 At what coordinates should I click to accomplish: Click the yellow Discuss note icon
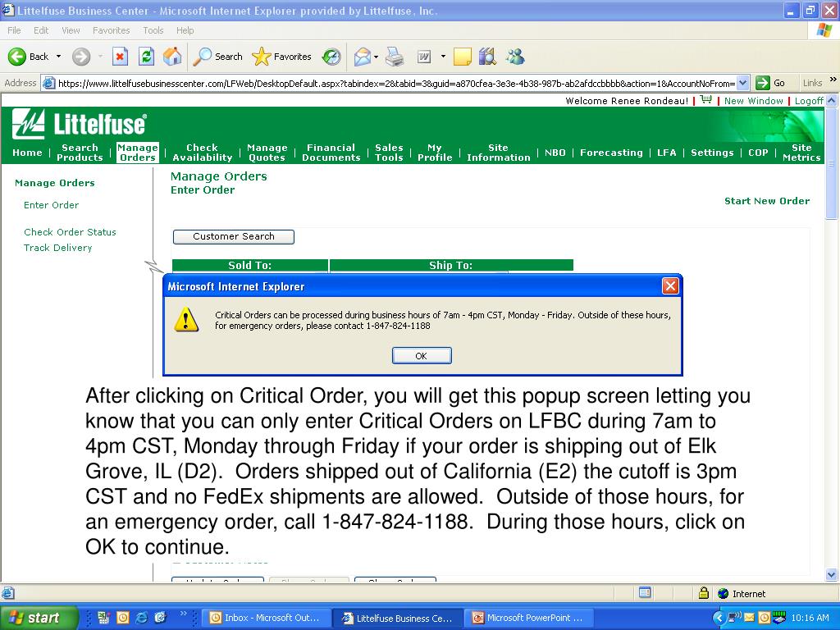point(463,57)
